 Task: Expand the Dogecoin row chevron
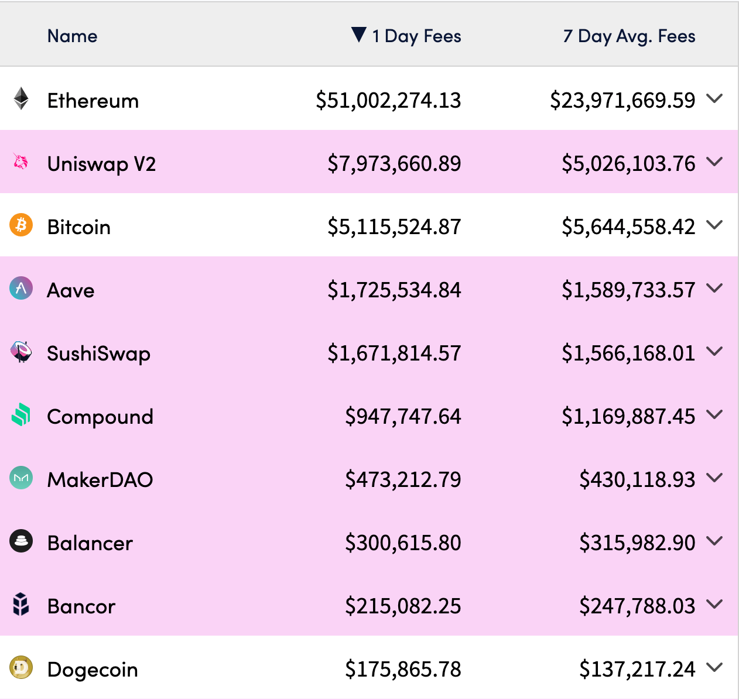[x=714, y=667]
